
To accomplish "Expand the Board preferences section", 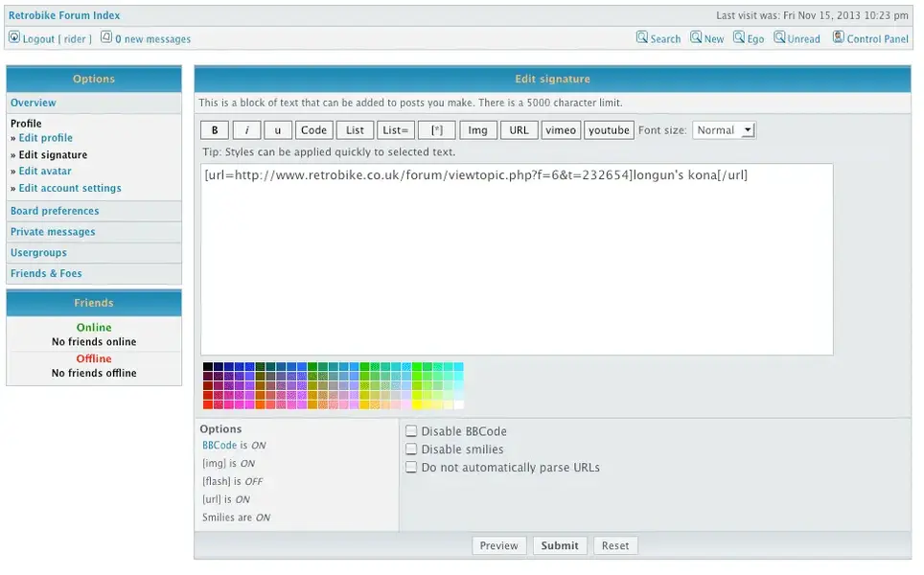I will [55, 211].
